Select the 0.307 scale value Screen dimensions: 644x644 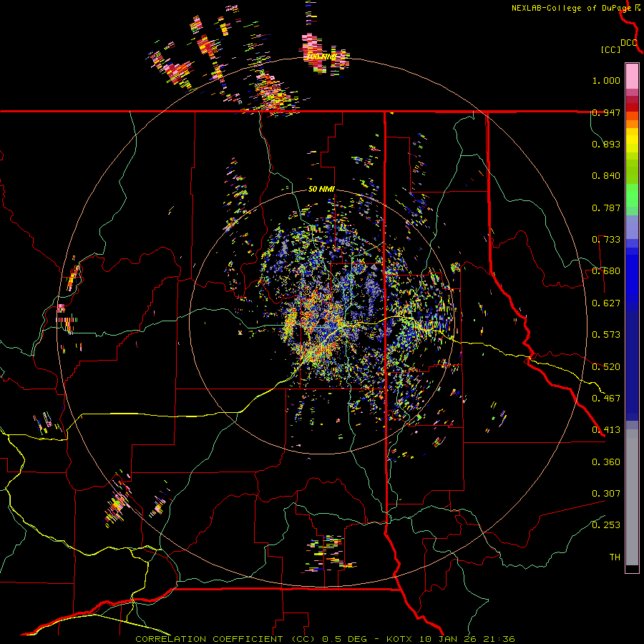click(606, 494)
